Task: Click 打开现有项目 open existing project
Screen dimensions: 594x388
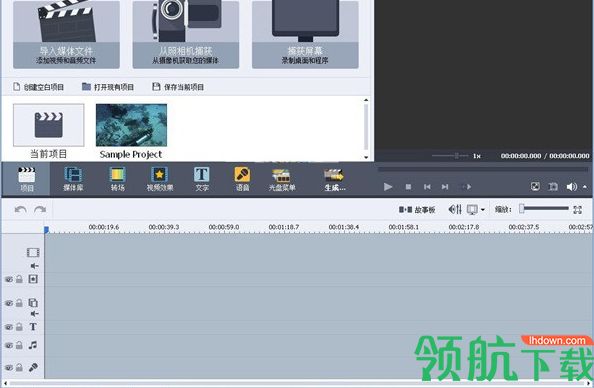Action: pyautogui.click(x=108, y=87)
